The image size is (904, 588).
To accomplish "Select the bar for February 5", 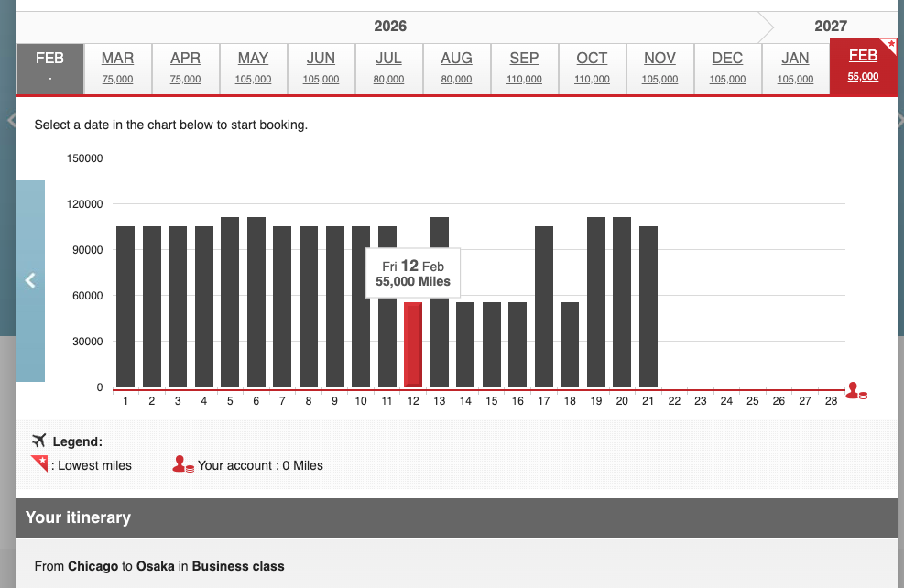I will tap(230, 302).
